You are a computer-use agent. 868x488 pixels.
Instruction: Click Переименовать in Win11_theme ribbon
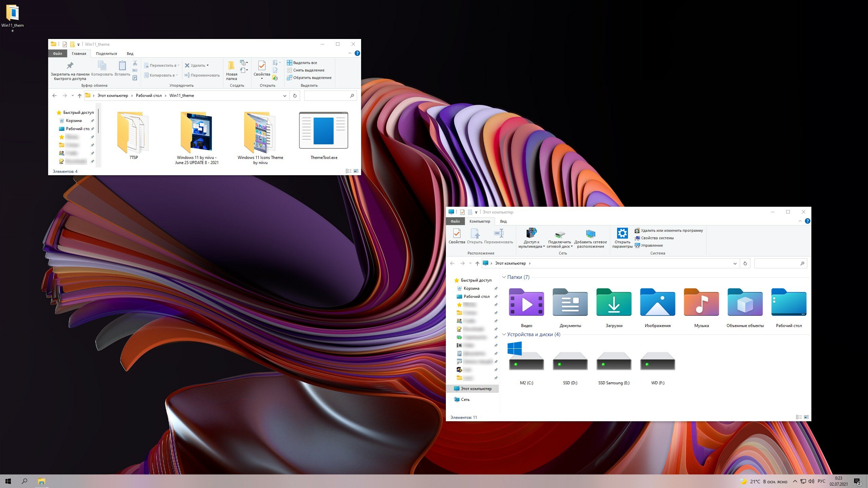202,75
